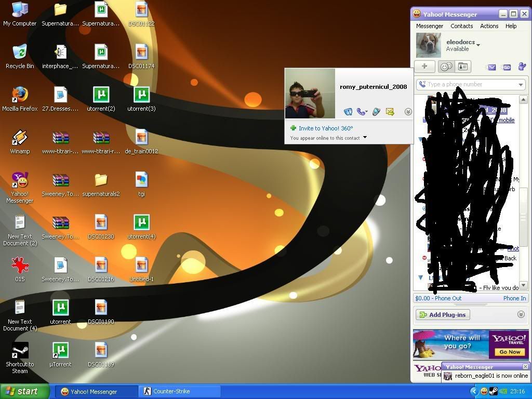
Task: Open the Winamp desktop shortcut
Action: 20,141
